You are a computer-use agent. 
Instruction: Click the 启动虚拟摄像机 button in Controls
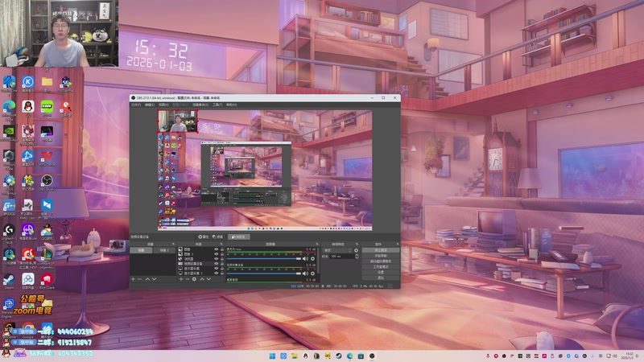pos(381,261)
